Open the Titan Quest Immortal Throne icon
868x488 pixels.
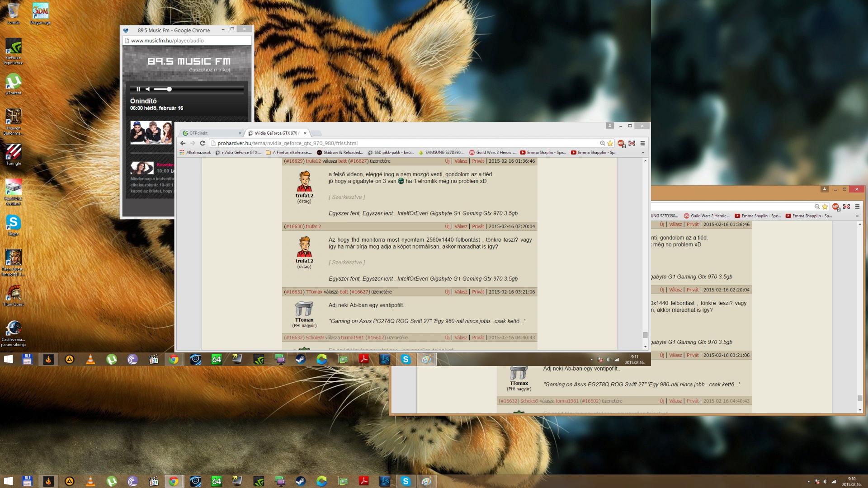14,263
